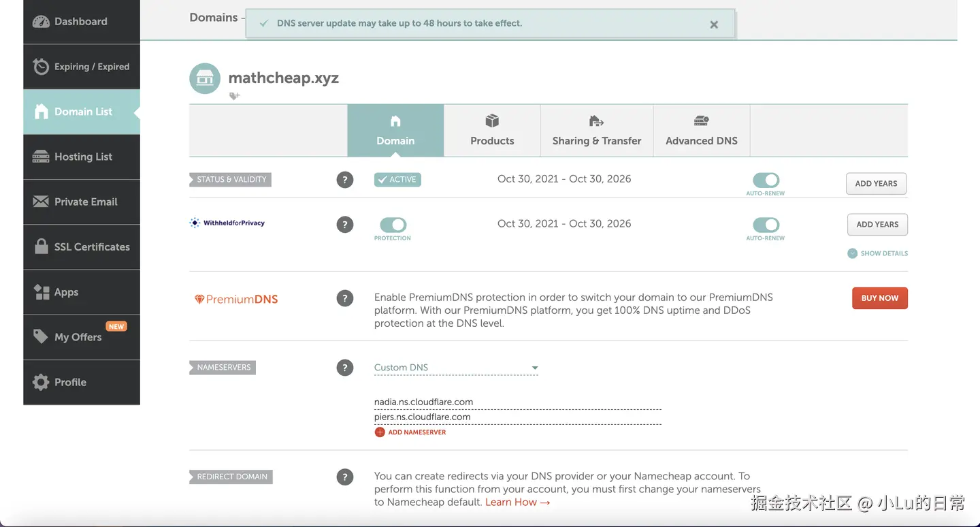Click the Redirect Domain label
980x527 pixels.
point(231,477)
